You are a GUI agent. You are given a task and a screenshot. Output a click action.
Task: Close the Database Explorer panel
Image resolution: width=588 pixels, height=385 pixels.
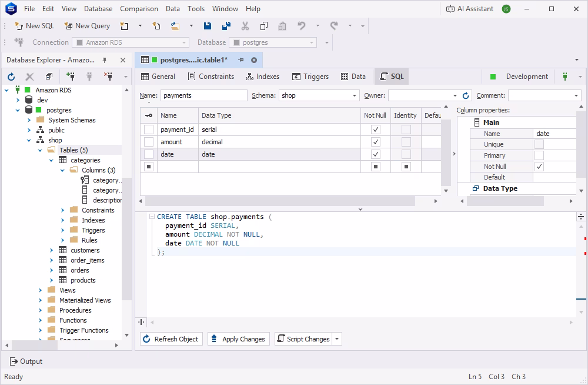click(123, 60)
